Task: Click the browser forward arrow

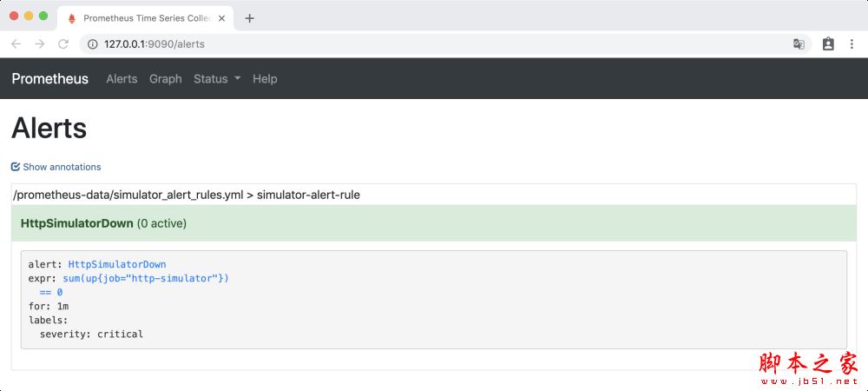Action: 39,44
